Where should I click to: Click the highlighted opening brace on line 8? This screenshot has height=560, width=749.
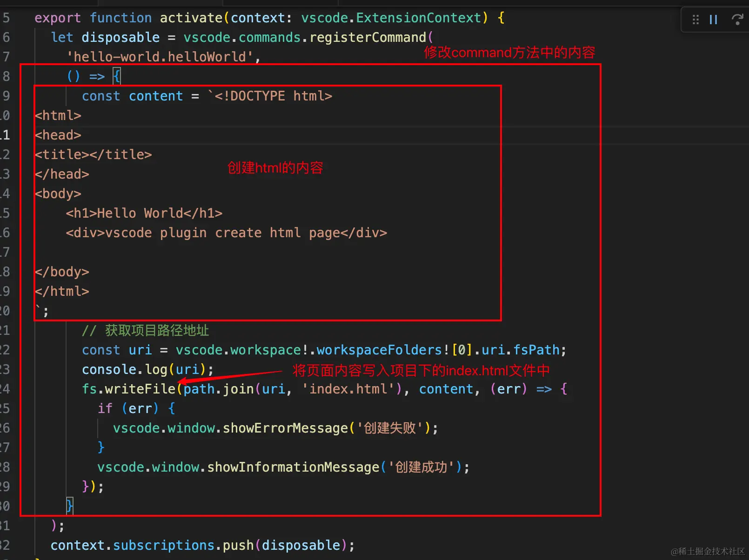(116, 76)
